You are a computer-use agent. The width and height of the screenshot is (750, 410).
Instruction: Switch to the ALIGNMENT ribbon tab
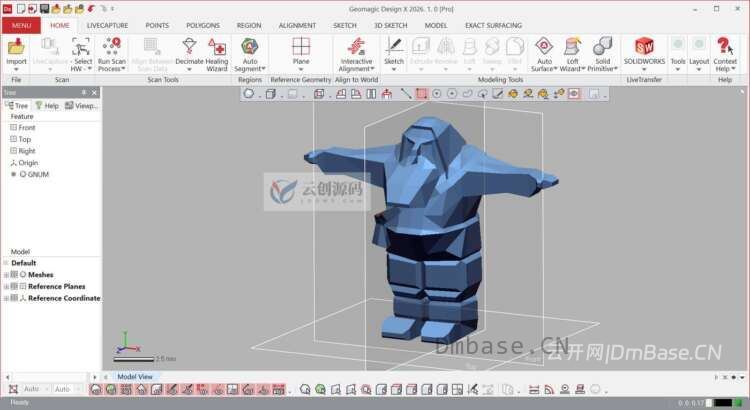297,25
